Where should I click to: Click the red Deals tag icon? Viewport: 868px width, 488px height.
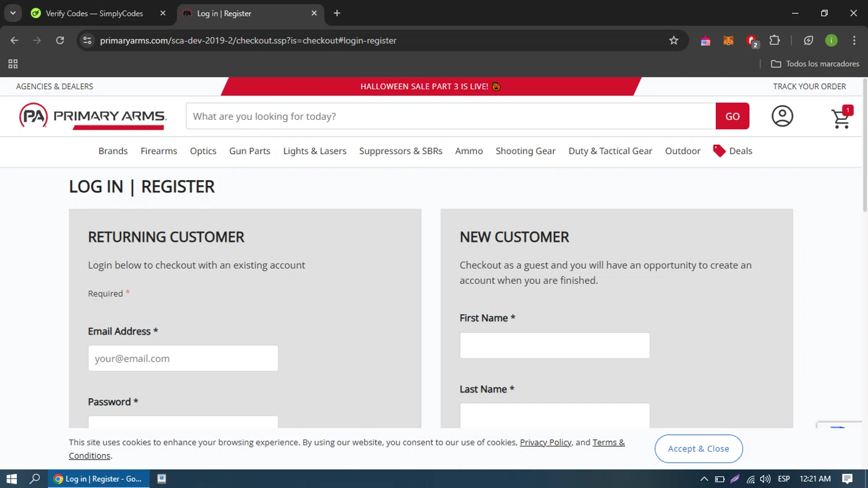pos(719,151)
